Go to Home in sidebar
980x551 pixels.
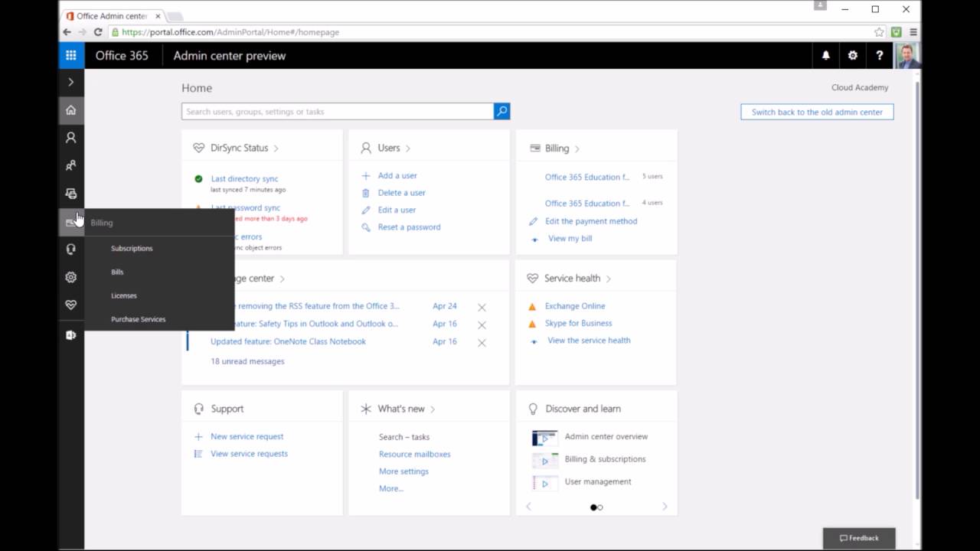coord(71,110)
